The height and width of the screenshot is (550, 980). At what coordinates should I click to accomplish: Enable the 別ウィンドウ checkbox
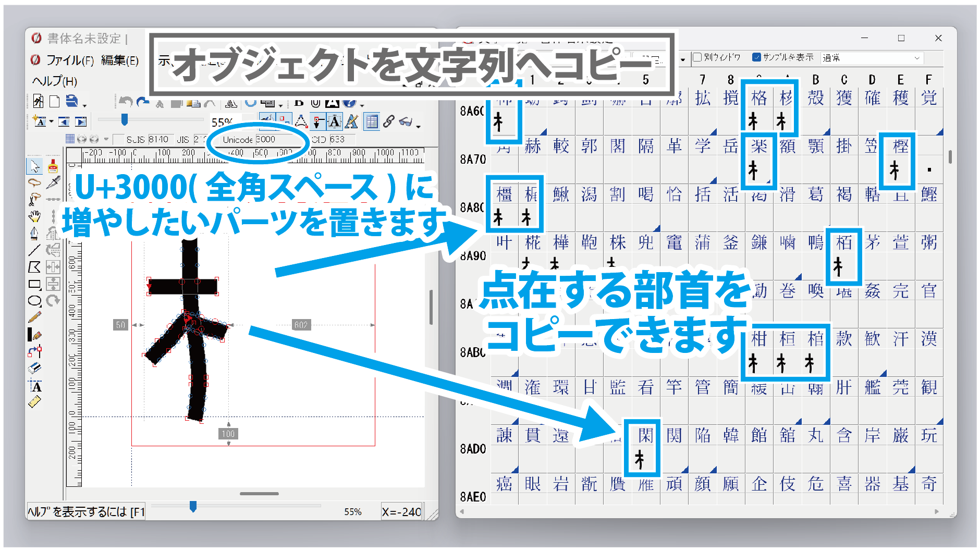point(697,57)
